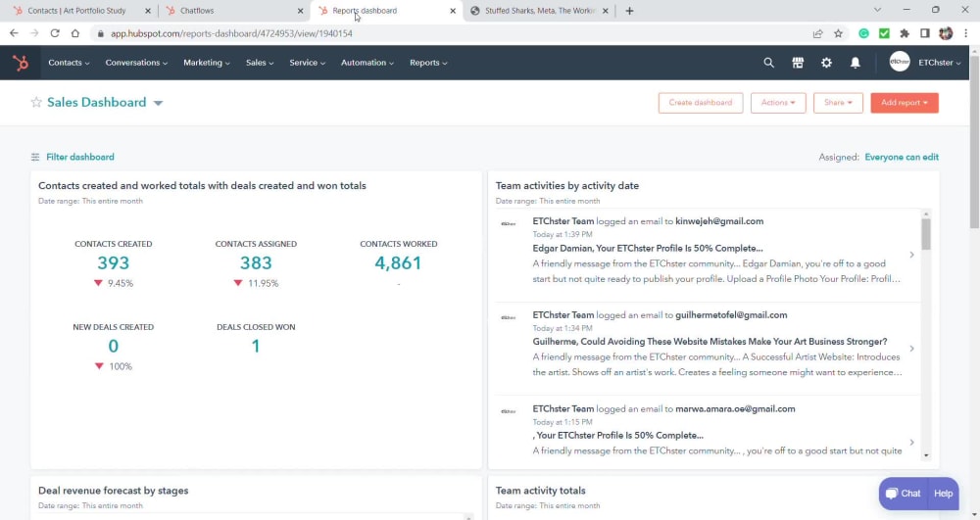Viewport: 980px width, 520px height.
Task: Click the green checkmark extension icon
Action: coord(884,33)
